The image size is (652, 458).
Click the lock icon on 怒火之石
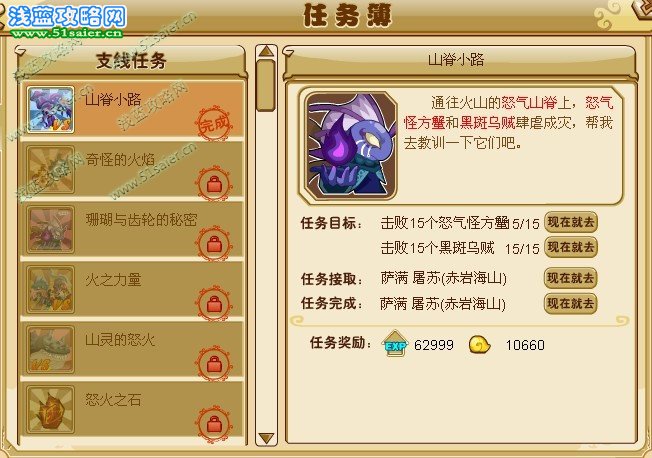(x=214, y=424)
